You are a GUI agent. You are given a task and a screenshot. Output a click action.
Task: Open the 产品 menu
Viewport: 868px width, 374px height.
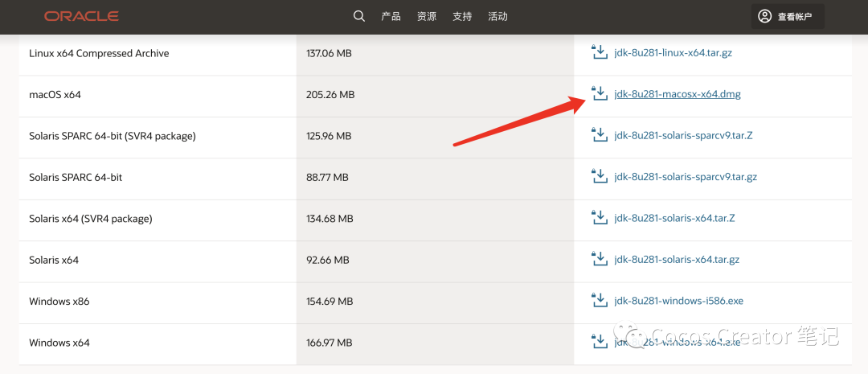tap(391, 16)
